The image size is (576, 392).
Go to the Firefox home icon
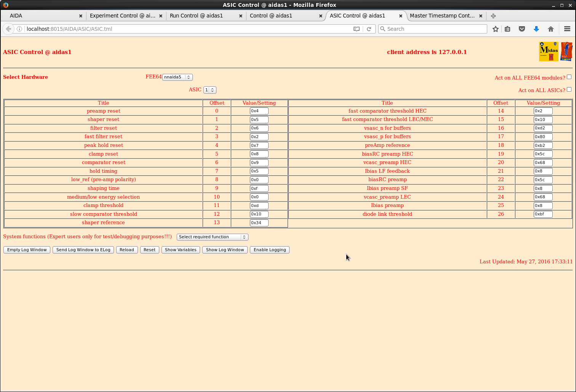click(551, 29)
